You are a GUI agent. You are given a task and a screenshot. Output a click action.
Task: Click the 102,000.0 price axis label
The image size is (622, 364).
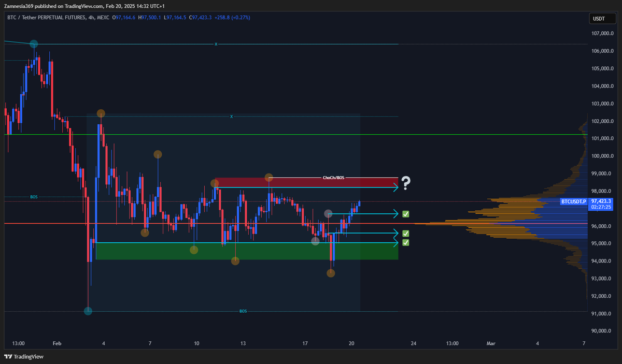[x=603, y=121]
